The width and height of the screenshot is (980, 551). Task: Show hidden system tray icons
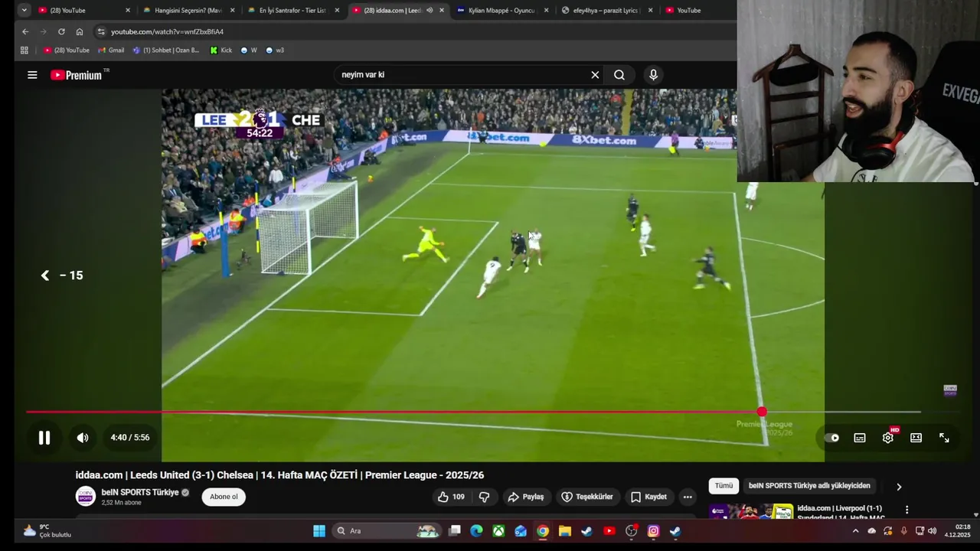(855, 531)
